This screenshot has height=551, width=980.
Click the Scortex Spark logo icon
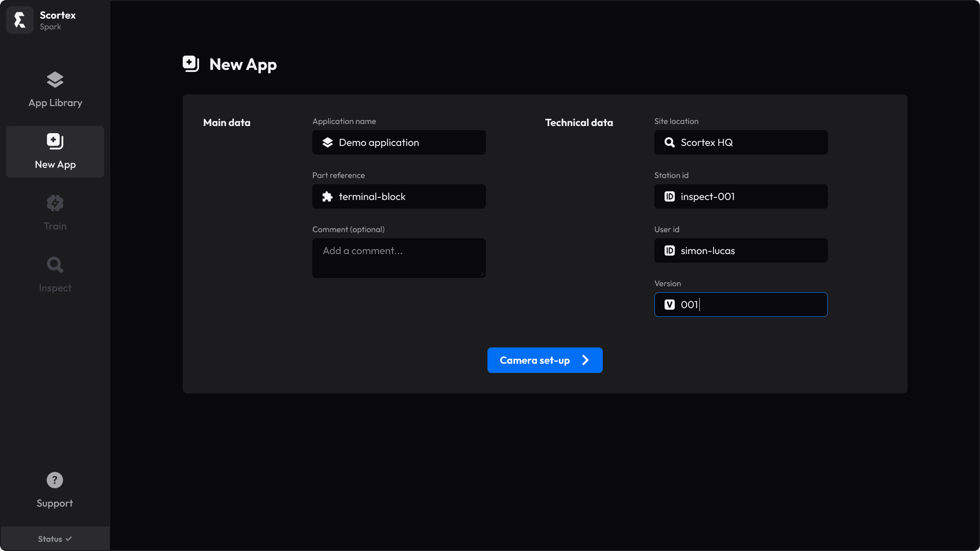[20, 20]
